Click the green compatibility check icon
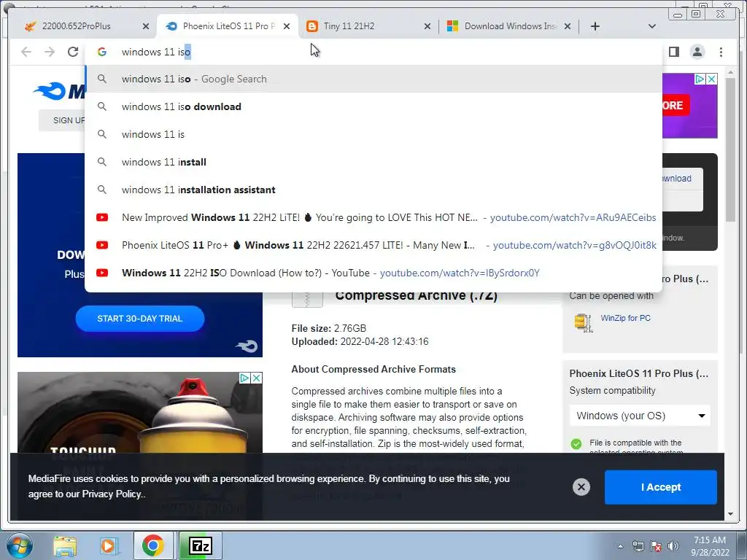Viewport: 747px width, 560px height. [x=576, y=444]
